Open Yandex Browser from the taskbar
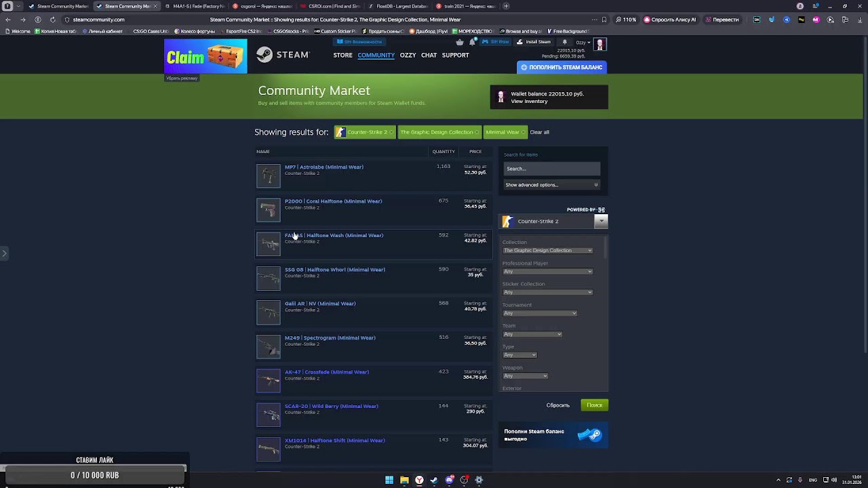This screenshot has width=868, height=488. click(419, 480)
